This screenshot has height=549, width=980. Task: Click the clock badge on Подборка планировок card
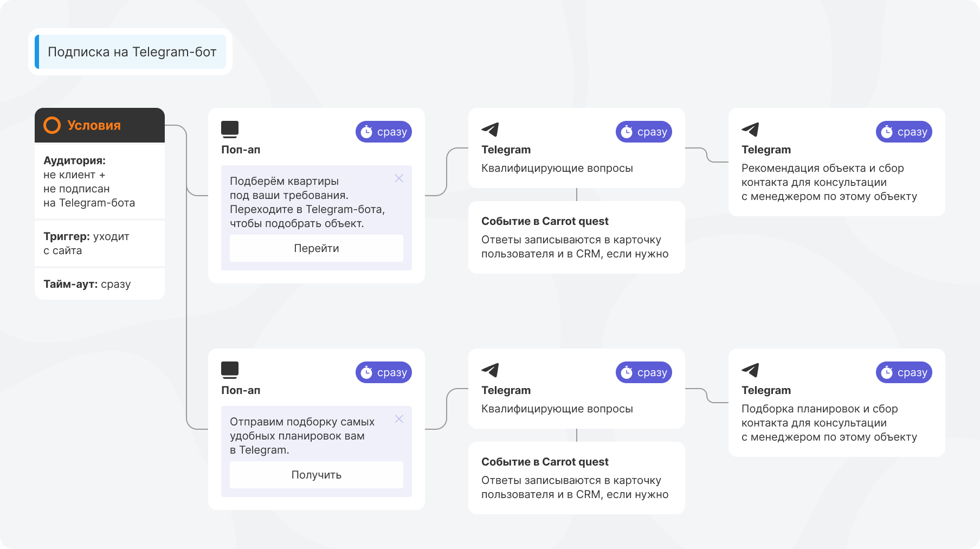(x=904, y=372)
